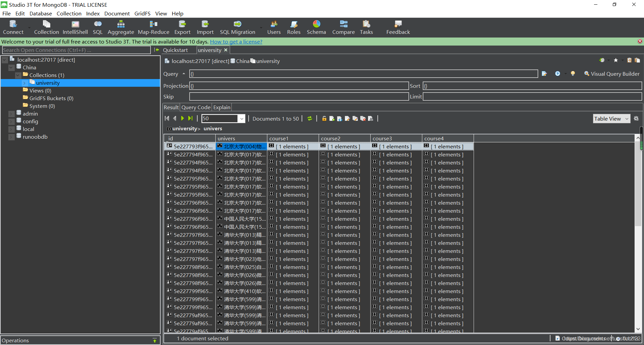Refresh the query results
The width and height of the screenshot is (644, 345).
point(310,119)
